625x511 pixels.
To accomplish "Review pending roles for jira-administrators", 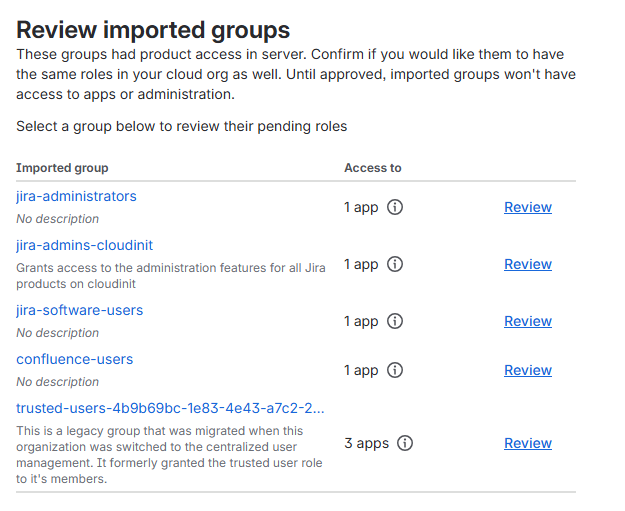I will [x=528, y=207].
